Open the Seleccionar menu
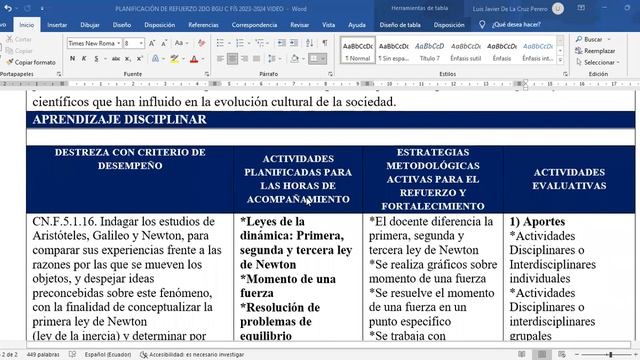Screen dimensions: 640x360 pyautogui.click(x=598, y=62)
